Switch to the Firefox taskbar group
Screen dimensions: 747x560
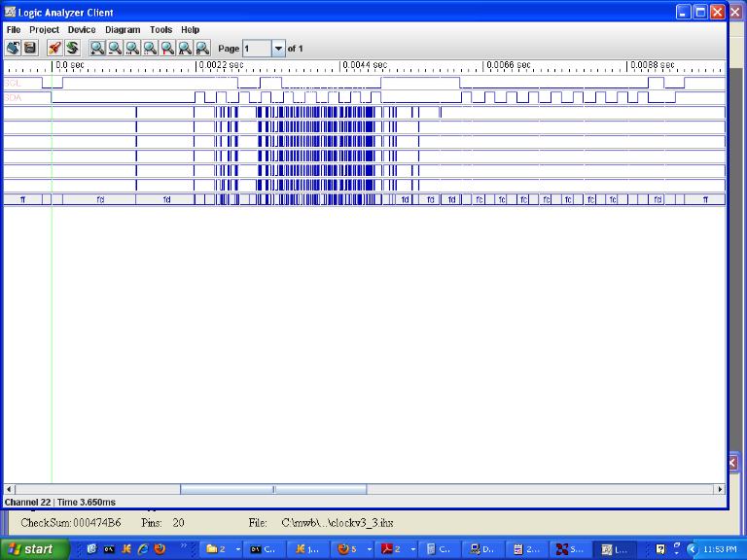[x=348, y=549]
